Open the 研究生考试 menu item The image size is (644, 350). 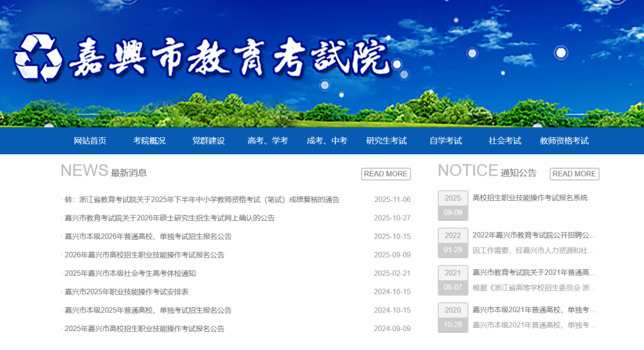coord(387,140)
